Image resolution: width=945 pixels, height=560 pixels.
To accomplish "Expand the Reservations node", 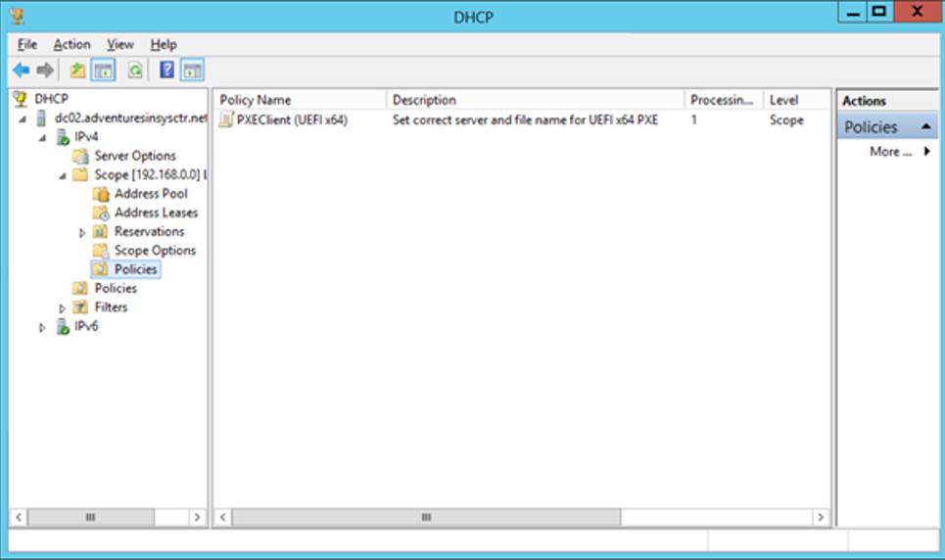I will [x=82, y=233].
